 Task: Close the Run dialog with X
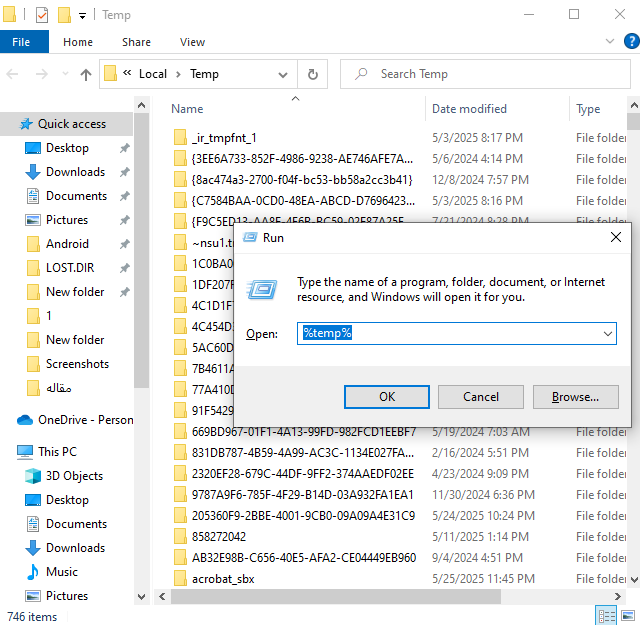616,237
